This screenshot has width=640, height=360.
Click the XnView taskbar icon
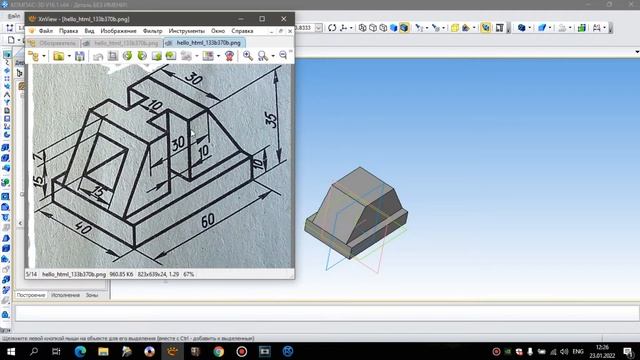pos(172,351)
